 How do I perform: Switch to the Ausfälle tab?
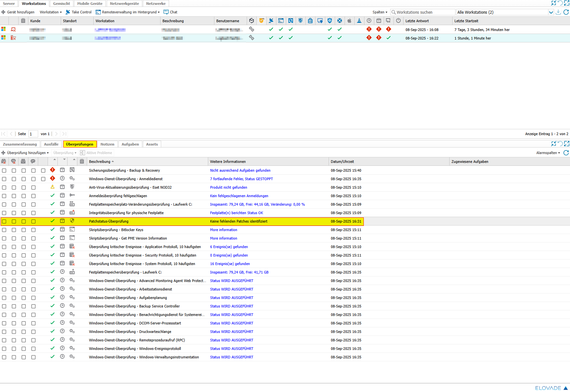51,144
